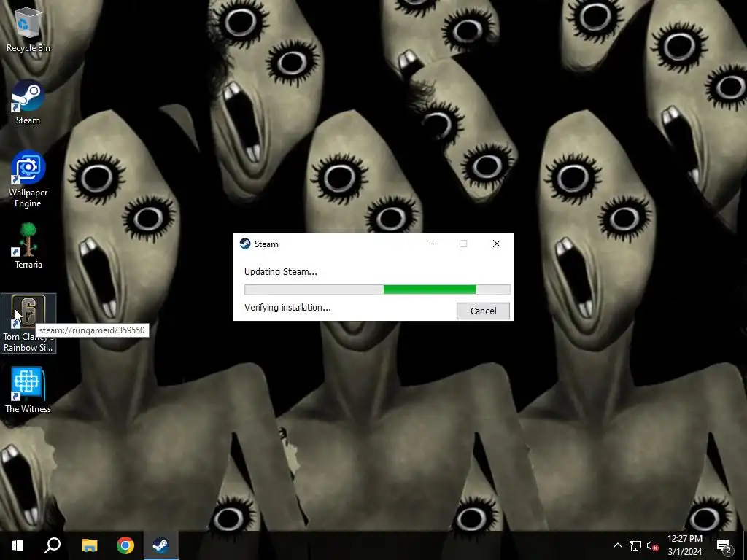Launch Google Chrome from the taskbar

click(125, 545)
